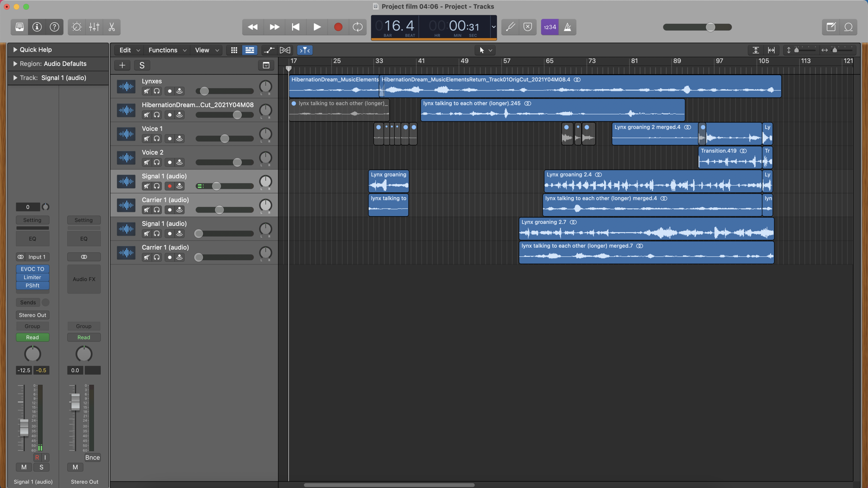Viewport: 868px width, 488px height.
Task: Expand Track: Signal 1 (audio) section
Action: [x=15, y=78]
